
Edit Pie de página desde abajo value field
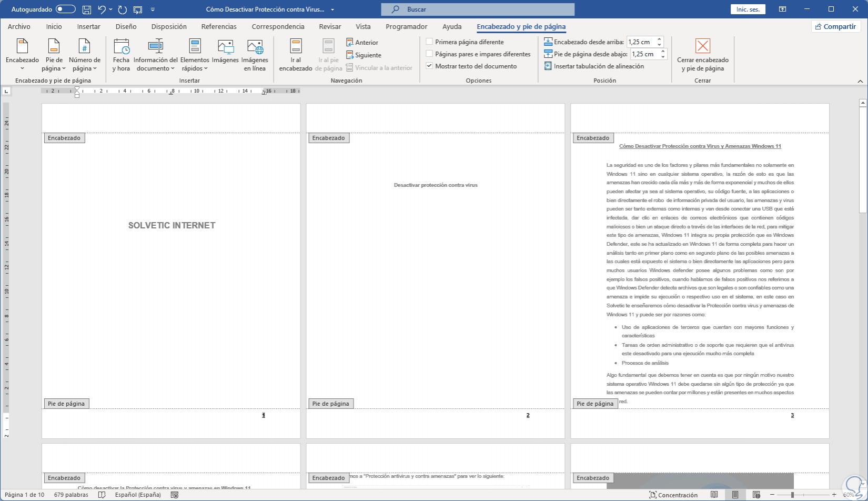click(x=644, y=54)
